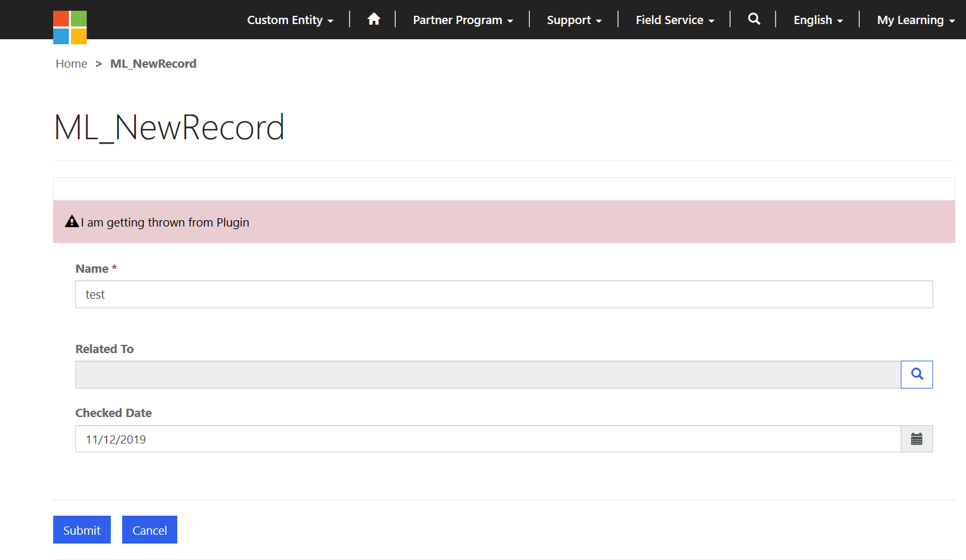
Task: Open the Related To lookup search button
Action: [x=917, y=375]
